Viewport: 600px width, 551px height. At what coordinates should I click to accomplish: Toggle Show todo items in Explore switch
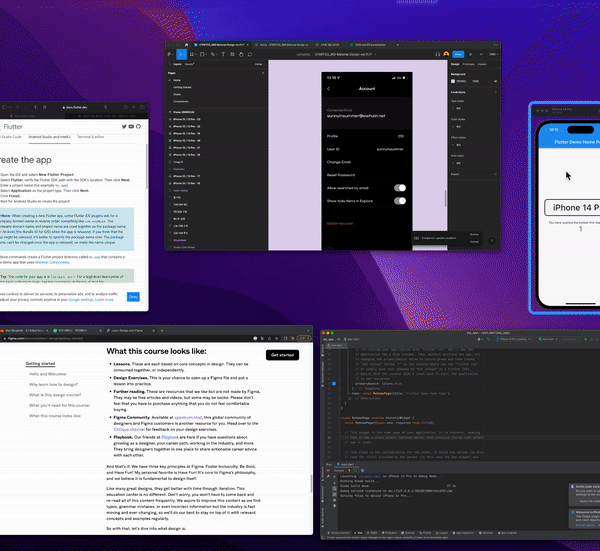point(400,201)
